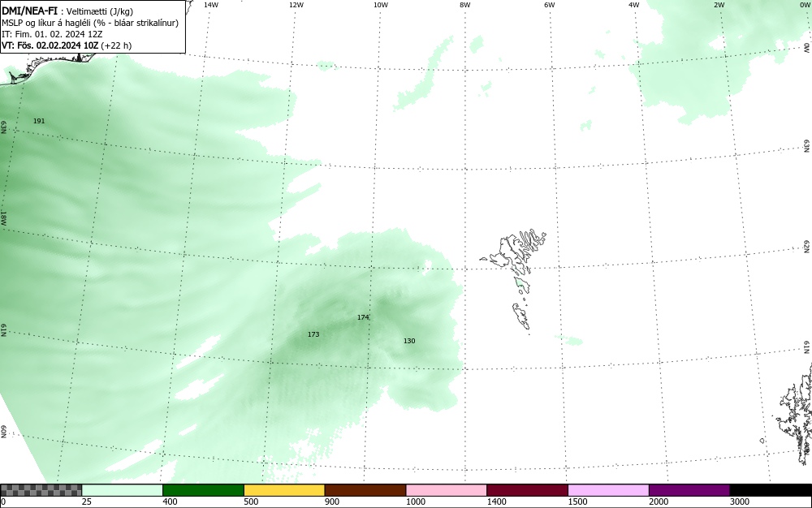Click the 174 value label
812x508 pixels.
click(363, 317)
